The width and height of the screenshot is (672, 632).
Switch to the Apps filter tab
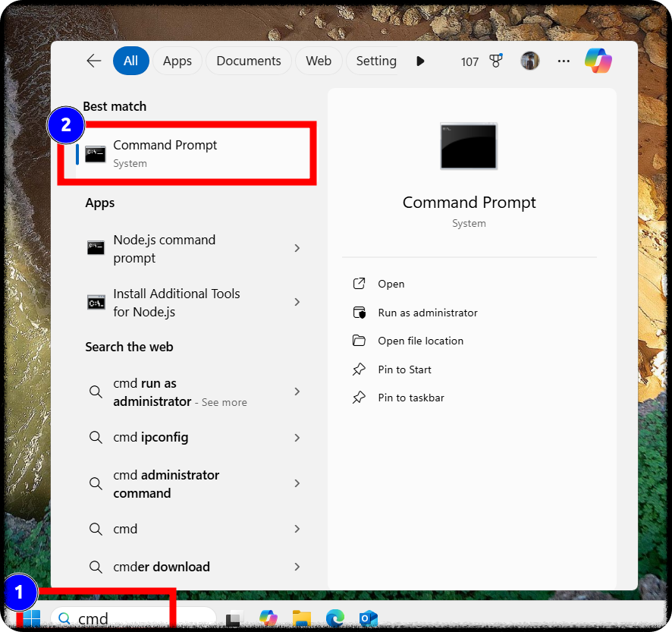[177, 61]
